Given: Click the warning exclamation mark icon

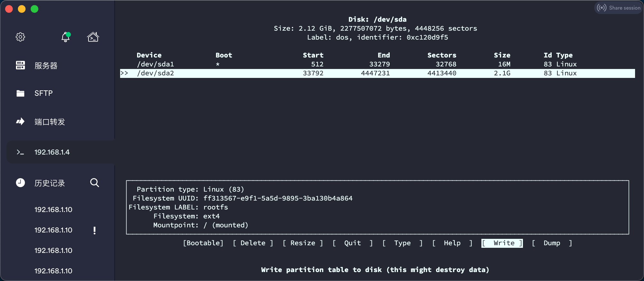Looking at the screenshot, I should 95,230.
